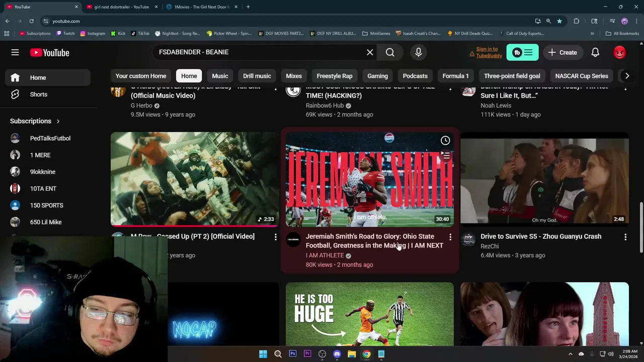This screenshot has width=644, height=362.
Task: Open the YouTube guide hamburger menu
Action: 15,52
